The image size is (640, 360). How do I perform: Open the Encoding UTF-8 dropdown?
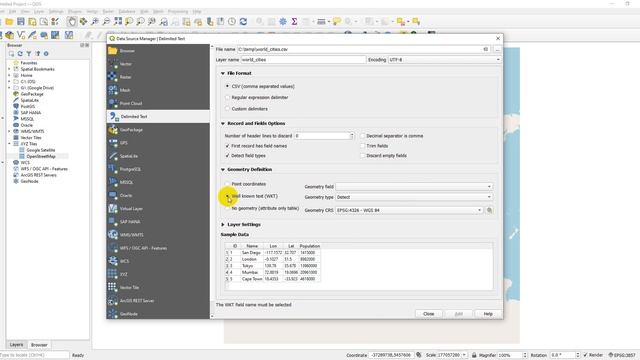pos(444,60)
